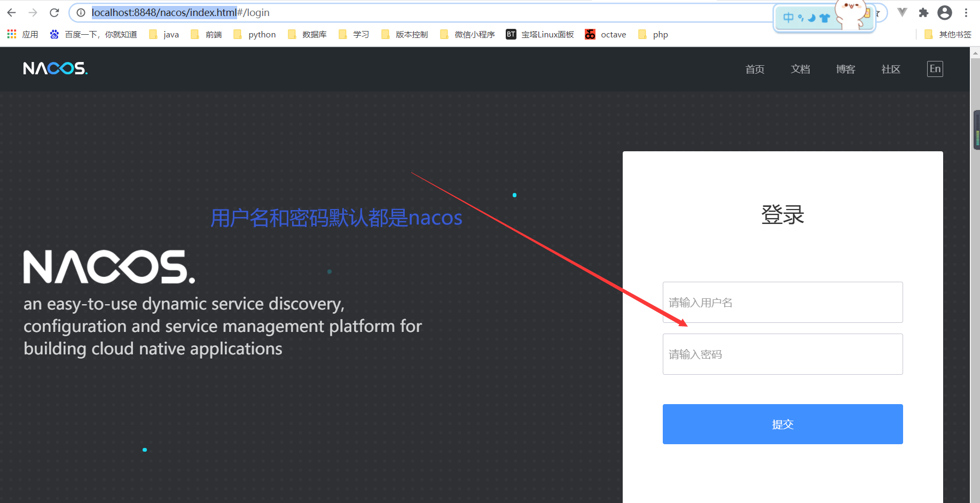The height and width of the screenshot is (503, 980).
Task: Click the browser back arrow
Action: click(12, 12)
